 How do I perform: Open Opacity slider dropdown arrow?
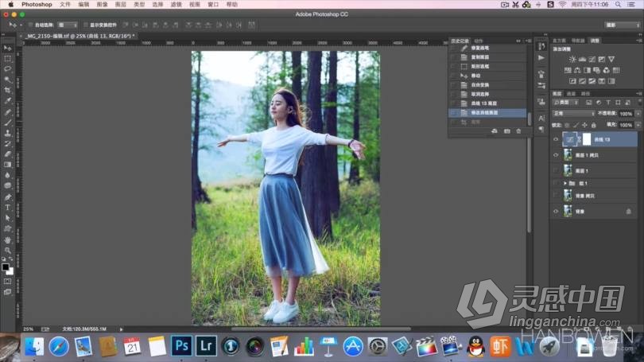[638, 114]
